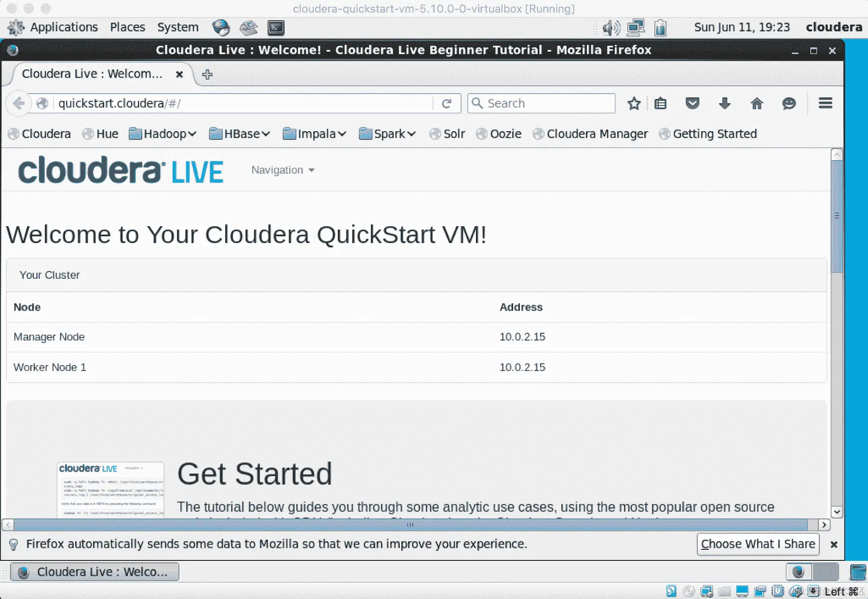Click the Choose What I Share button
The height and width of the screenshot is (599, 868).
coord(758,544)
